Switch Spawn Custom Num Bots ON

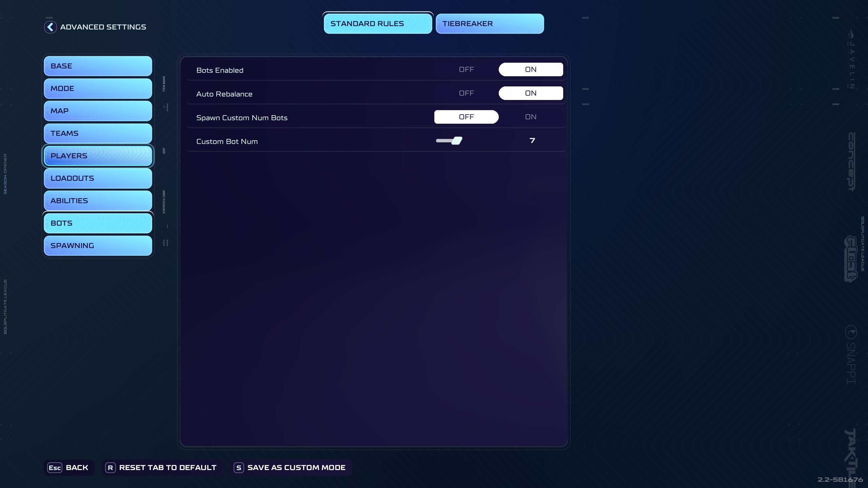(531, 117)
